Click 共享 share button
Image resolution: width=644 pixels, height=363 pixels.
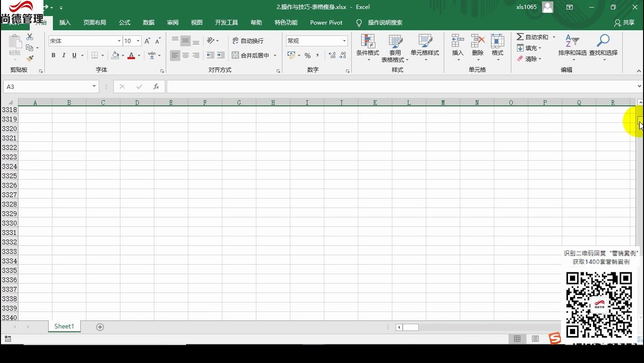(624, 23)
